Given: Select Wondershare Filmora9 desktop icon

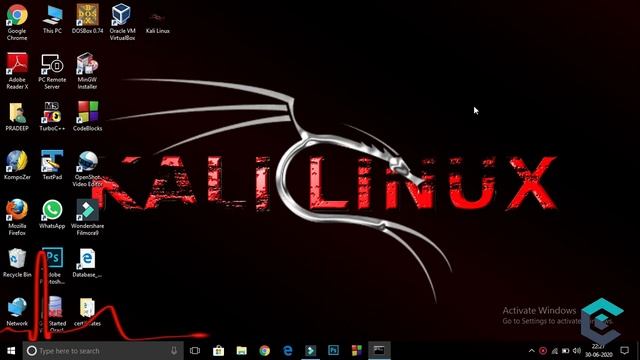Looking at the screenshot, I should coord(87,218).
